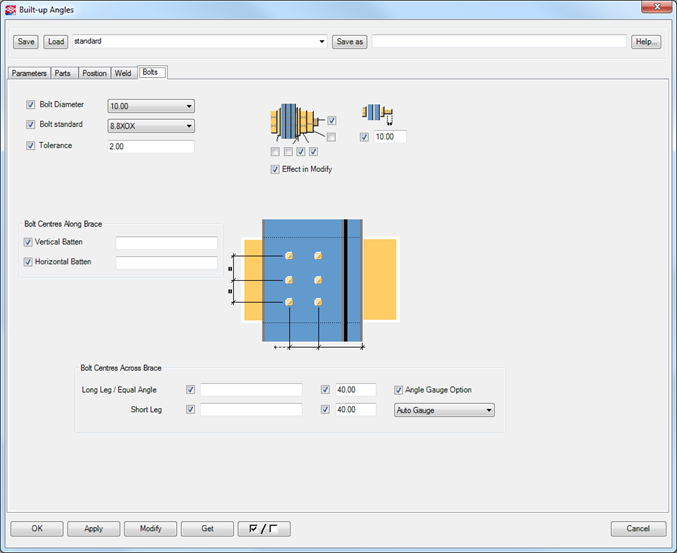Click the Horizontal Batten text field

(x=166, y=263)
